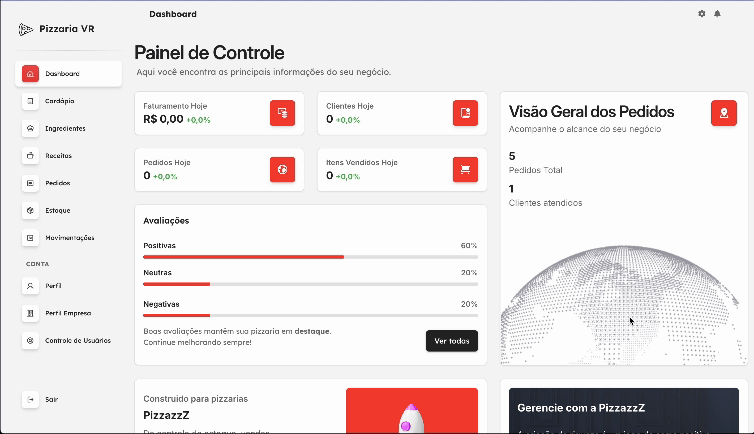
Task: Click the Gerencie com a PizzazzZ card
Action: point(624,410)
